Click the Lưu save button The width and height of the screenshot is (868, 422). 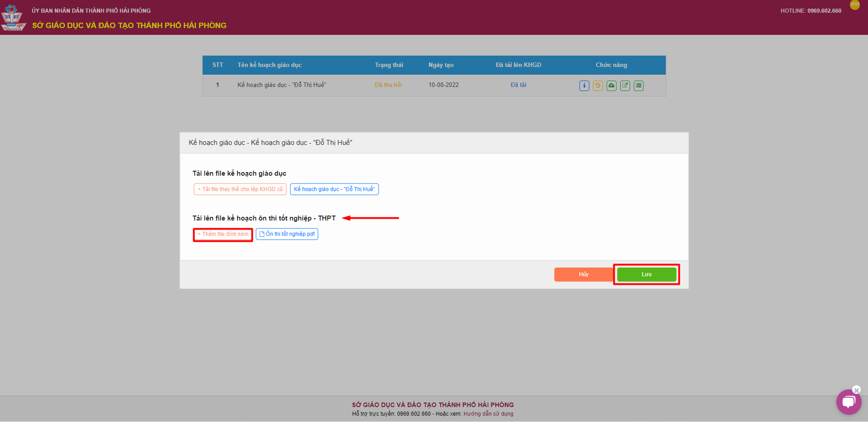(x=646, y=274)
